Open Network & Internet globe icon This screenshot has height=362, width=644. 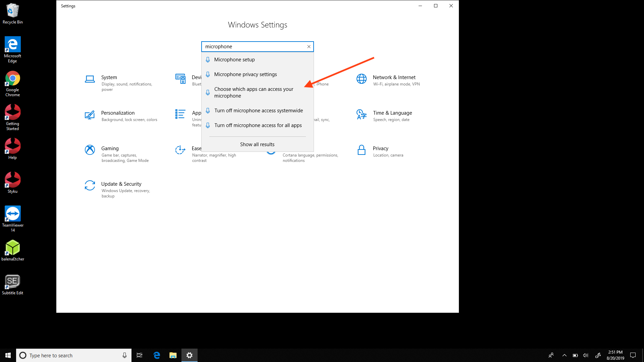361,79
